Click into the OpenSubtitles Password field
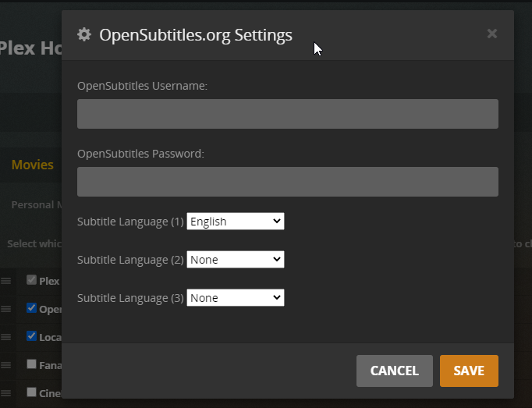Image resolution: width=532 pixels, height=408 pixels. pos(287,182)
